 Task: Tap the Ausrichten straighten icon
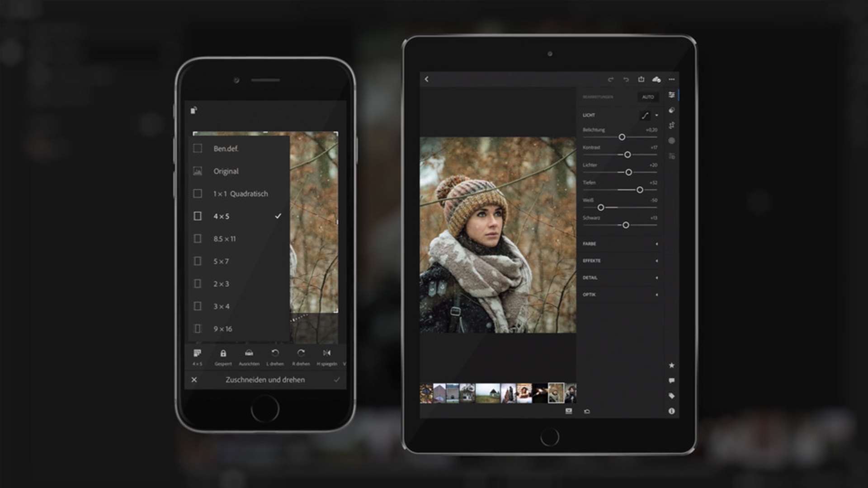[x=249, y=354]
